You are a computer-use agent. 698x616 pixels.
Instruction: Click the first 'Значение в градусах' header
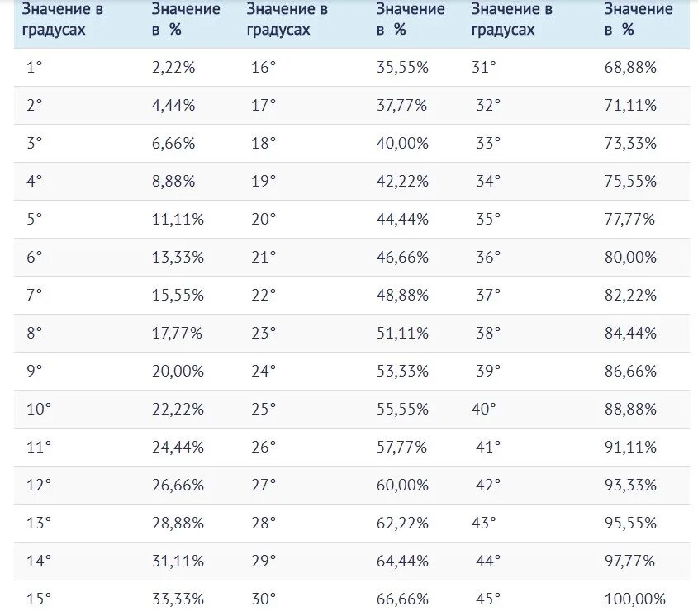coord(62,20)
